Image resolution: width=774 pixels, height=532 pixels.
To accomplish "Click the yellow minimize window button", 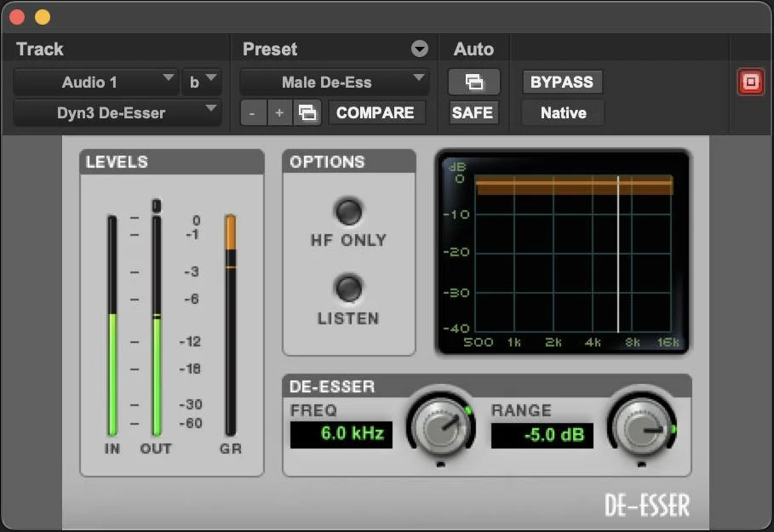I will click(x=43, y=17).
